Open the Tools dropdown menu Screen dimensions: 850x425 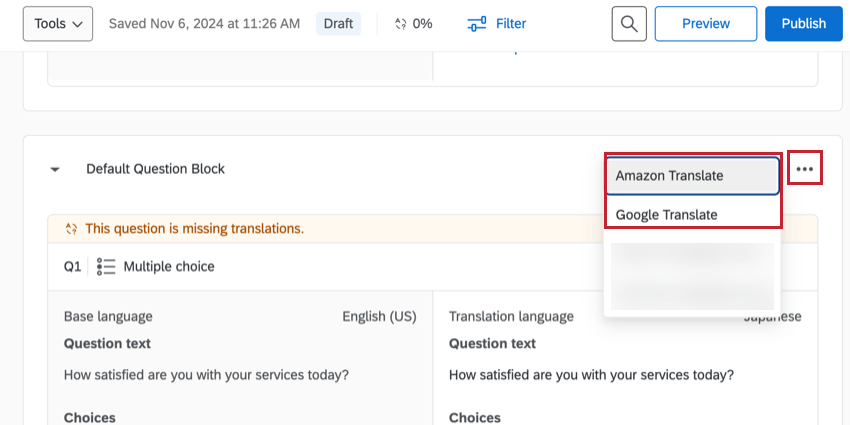click(57, 24)
